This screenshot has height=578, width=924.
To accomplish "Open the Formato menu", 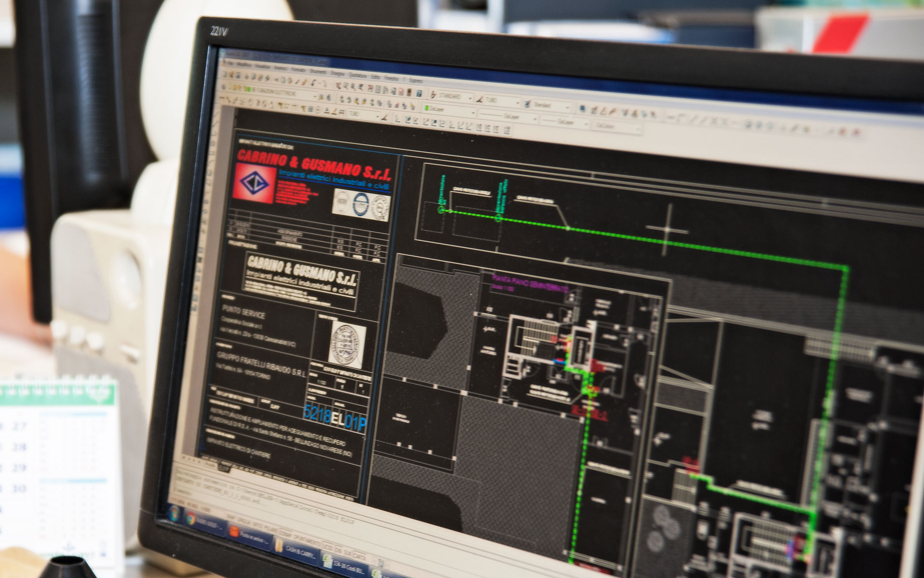I will tap(298, 69).
